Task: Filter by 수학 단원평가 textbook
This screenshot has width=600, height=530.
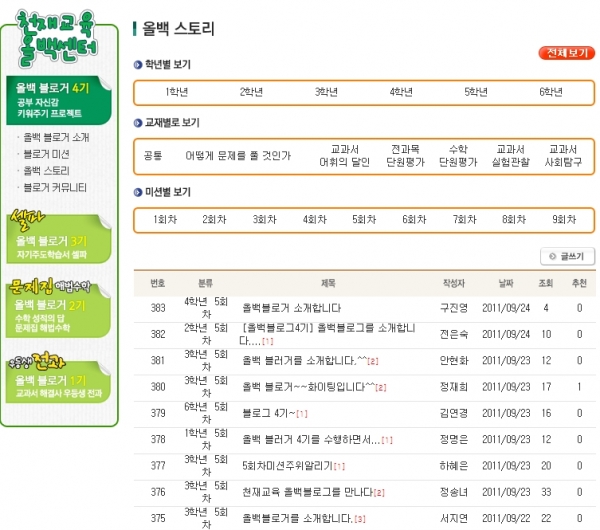Action: pyautogui.click(x=460, y=155)
